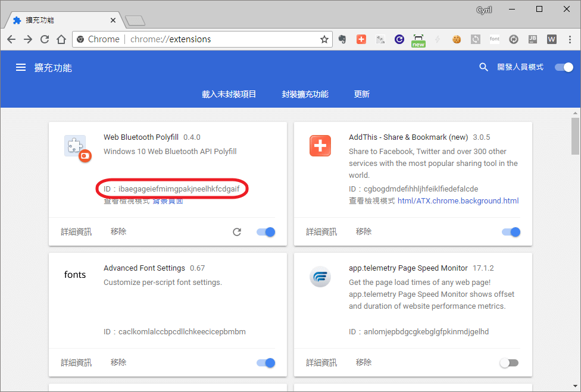This screenshot has width=581, height=392.
Task: Open the Evernote elephant extension icon
Action: 342,39
